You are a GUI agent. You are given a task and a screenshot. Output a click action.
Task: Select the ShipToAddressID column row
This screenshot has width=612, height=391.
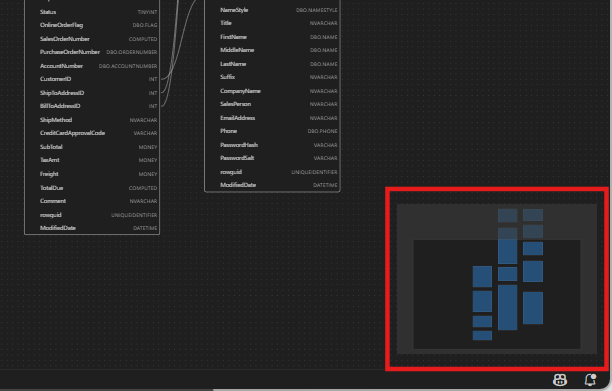click(92, 93)
